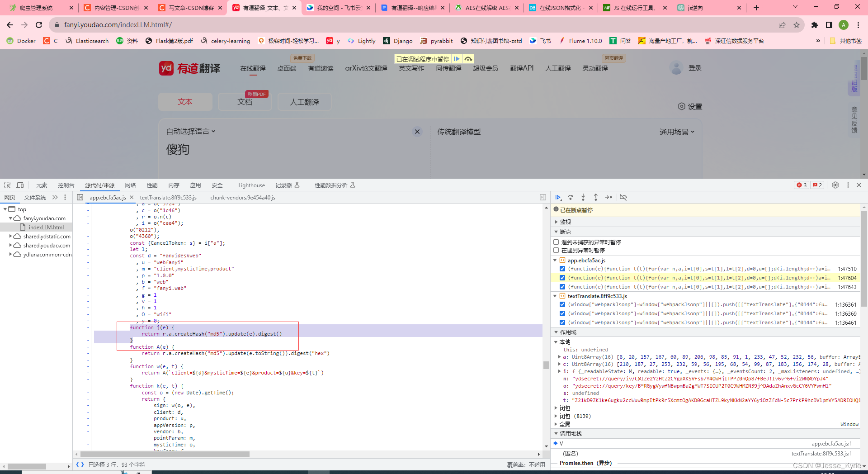Open the browser extensions puzzle icon

[815, 25]
